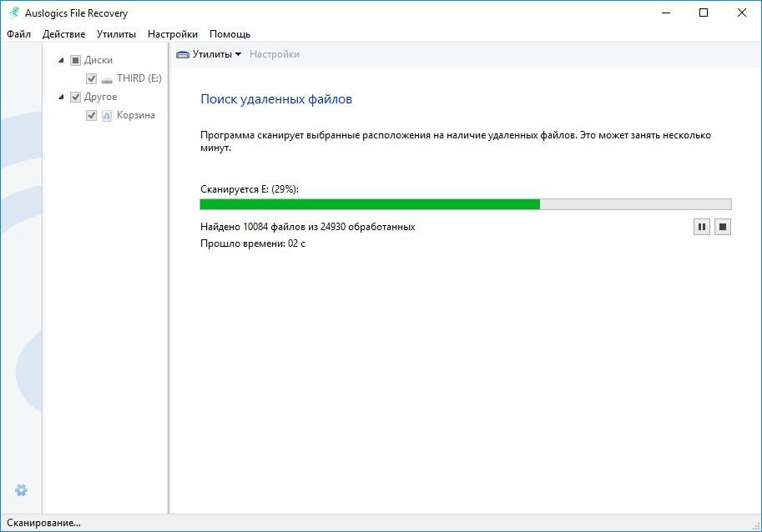Toggle the Диски checkbox
Screen dimensions: 762x532
click(75, 60)
